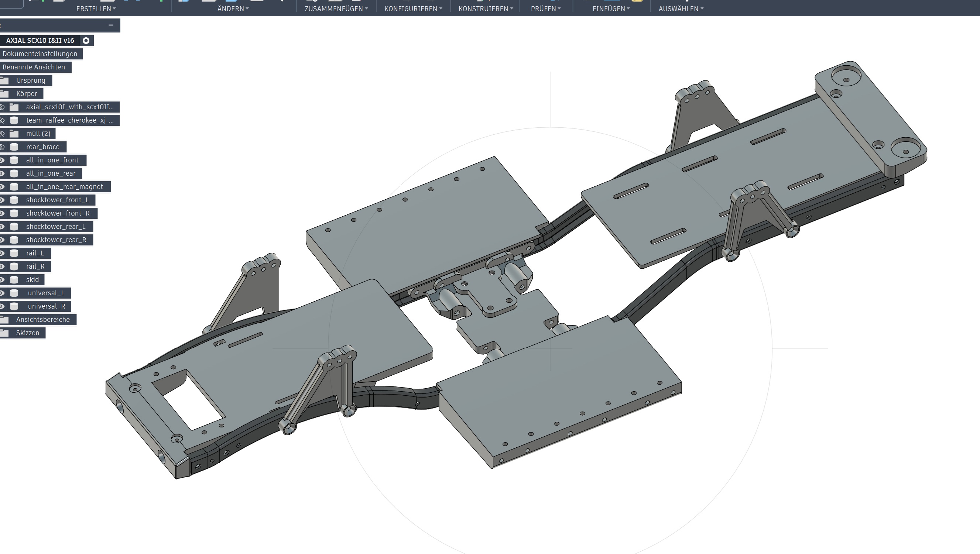980x554 pixels.
Task: Click the all_in_one_rear_magnet body icon
Action: tap(14, 187)
